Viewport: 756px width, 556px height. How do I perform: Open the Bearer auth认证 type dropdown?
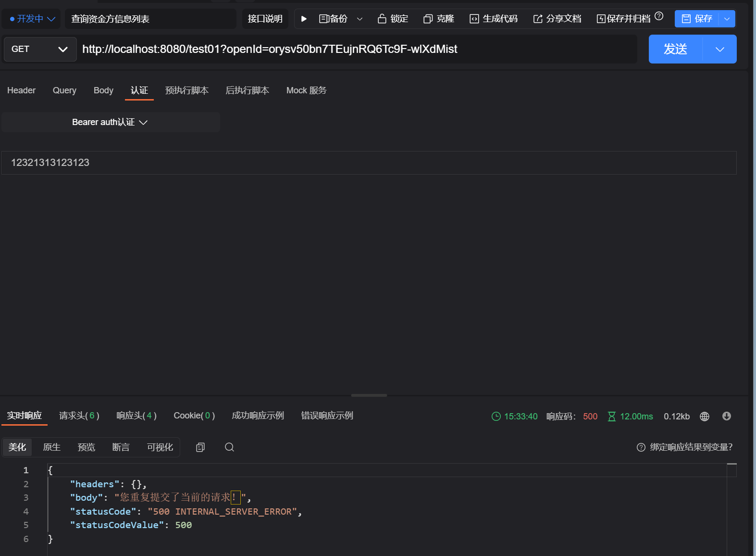coord(110,122)
